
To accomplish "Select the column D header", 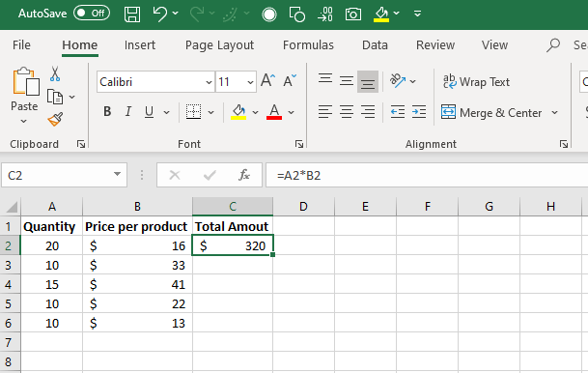I will (303, 207).
